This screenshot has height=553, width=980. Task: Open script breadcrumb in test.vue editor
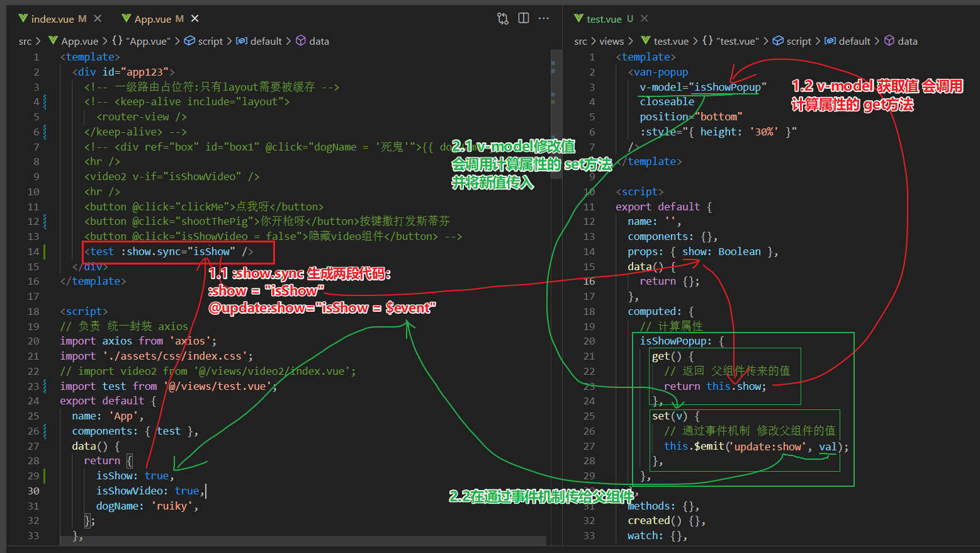[792, 41]
